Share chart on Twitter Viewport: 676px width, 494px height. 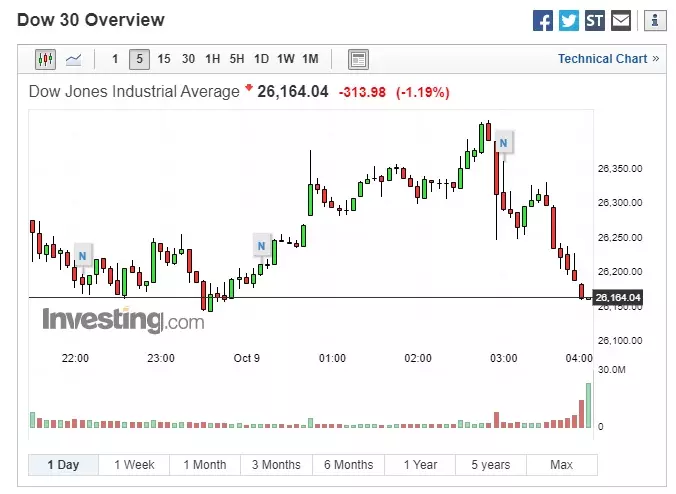click(569, 20)
